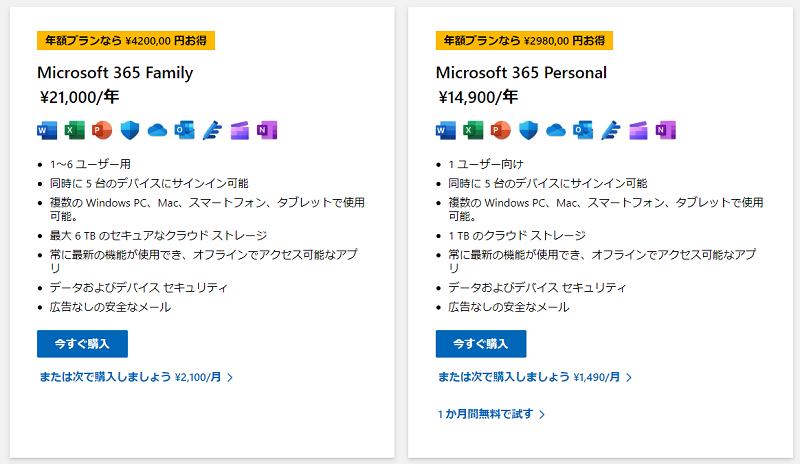Click the OneDrive cloud icon in the Family plan

(x=157, y=130)
